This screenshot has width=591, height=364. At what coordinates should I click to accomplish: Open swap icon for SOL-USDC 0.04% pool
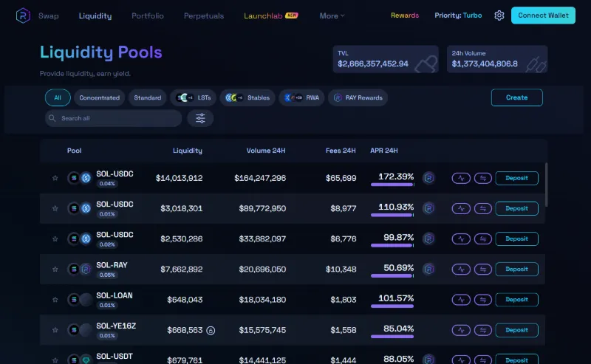pyautogui.click(x=483, y=178)
